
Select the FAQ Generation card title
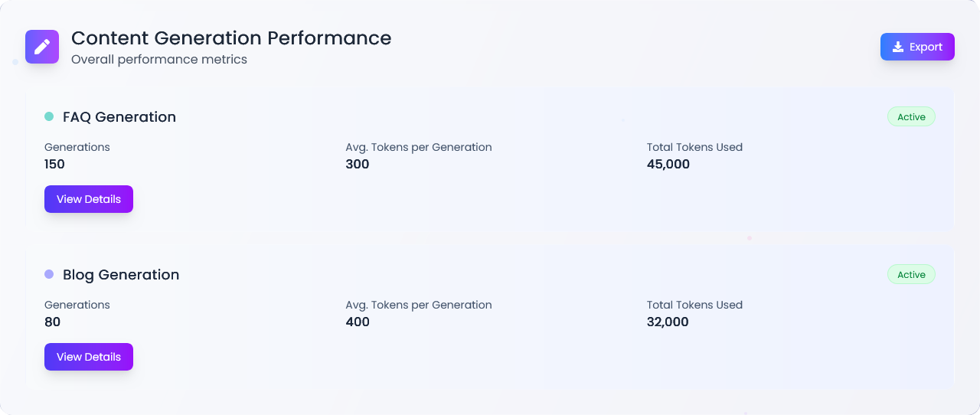click(x=119, y=117)
